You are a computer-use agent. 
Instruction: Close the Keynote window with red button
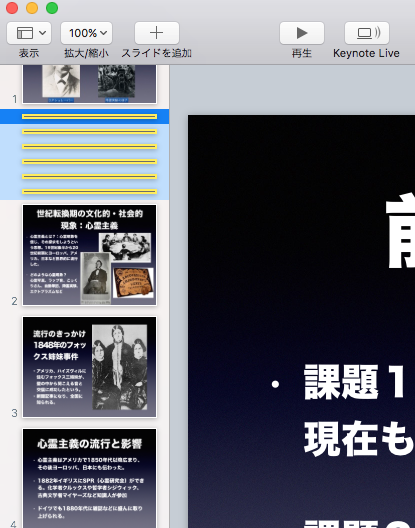12,8
